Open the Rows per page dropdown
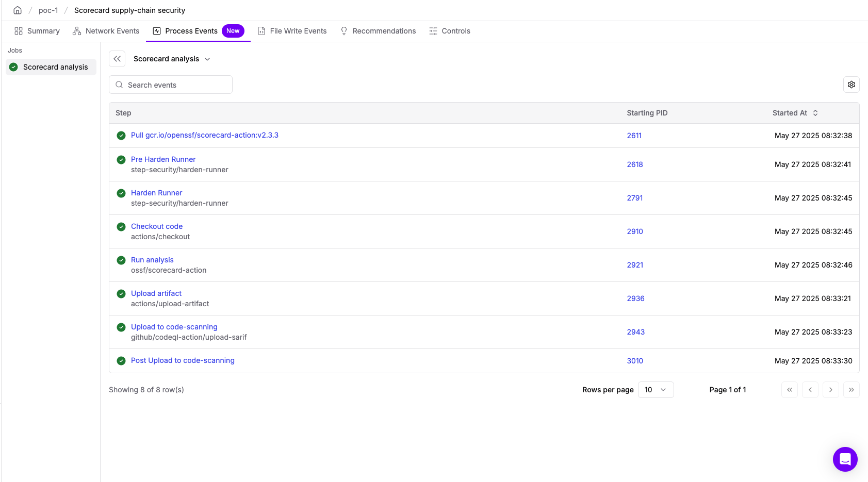This screenshot has height=482, width=868. pos(656,390)
